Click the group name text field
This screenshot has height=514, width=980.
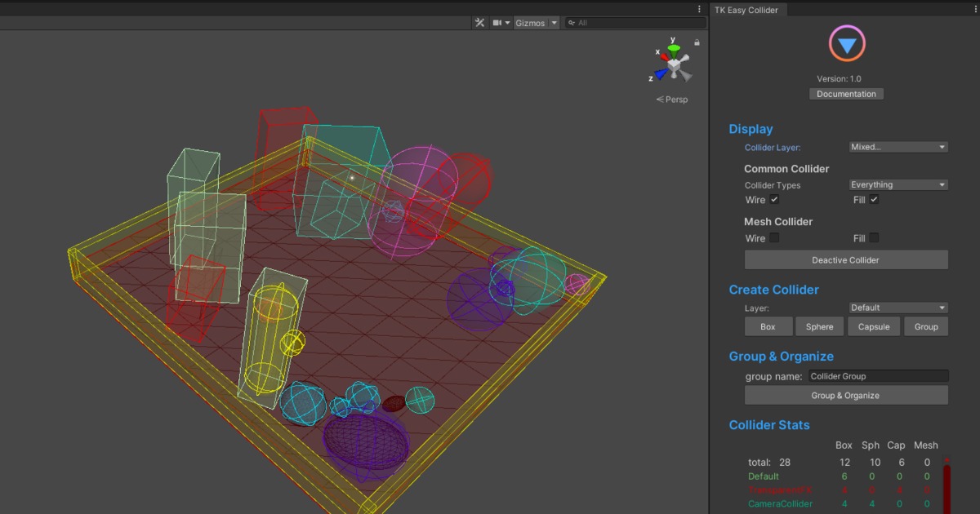877,376
